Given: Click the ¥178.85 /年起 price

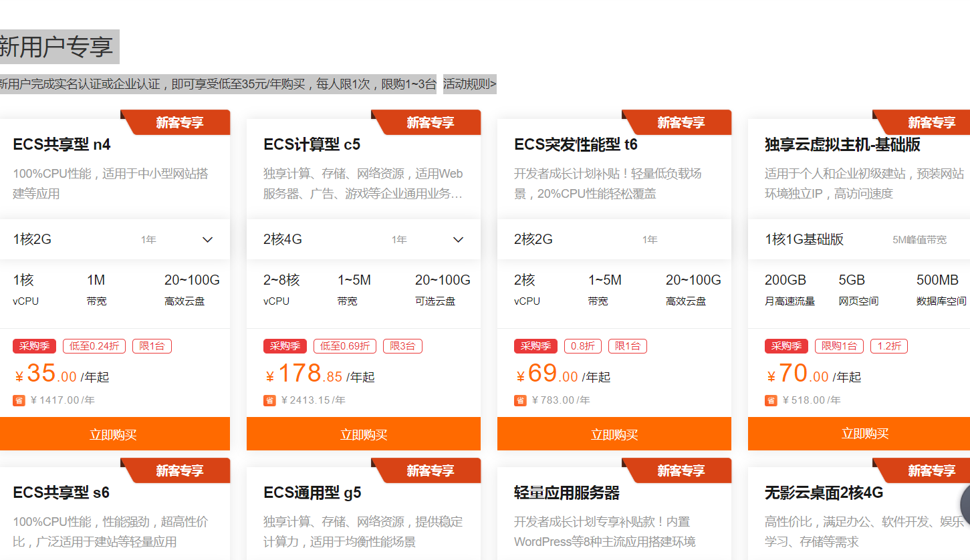Looking at the screenshot, I should tap(320, 374).
